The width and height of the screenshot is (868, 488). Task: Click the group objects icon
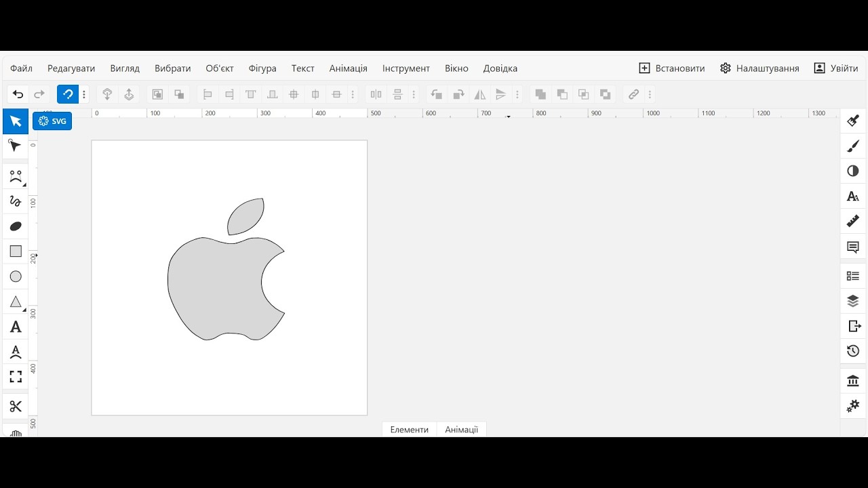pyautogui.click(x=157, y=94)
